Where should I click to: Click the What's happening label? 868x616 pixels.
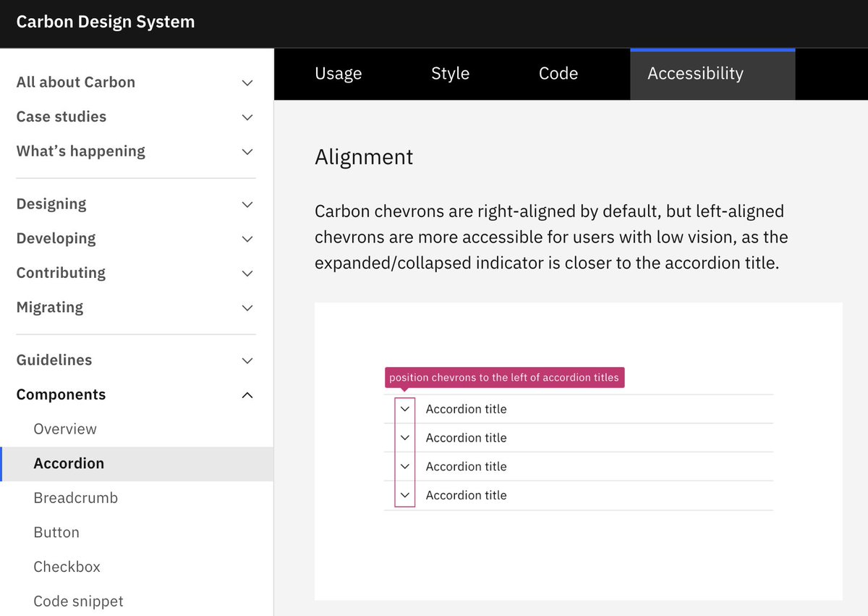click(x=81, y=151)
